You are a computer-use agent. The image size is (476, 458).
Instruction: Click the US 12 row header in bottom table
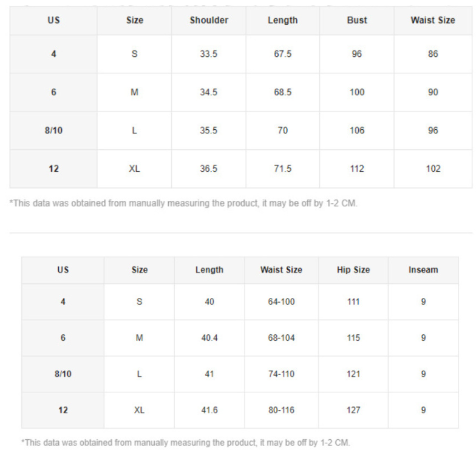click(63, 410)
